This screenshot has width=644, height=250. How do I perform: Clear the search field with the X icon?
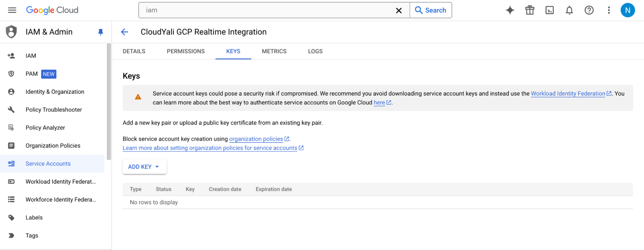point(399,10)
